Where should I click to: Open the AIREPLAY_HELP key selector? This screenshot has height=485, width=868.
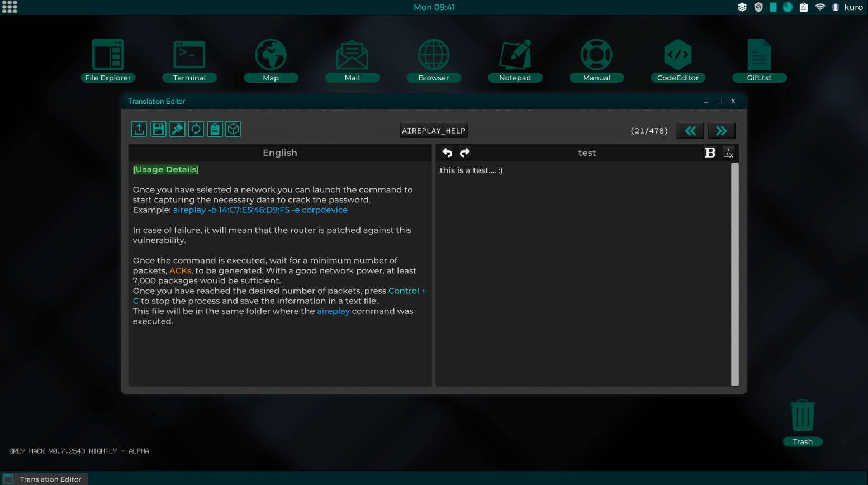(x=434, y=131)
